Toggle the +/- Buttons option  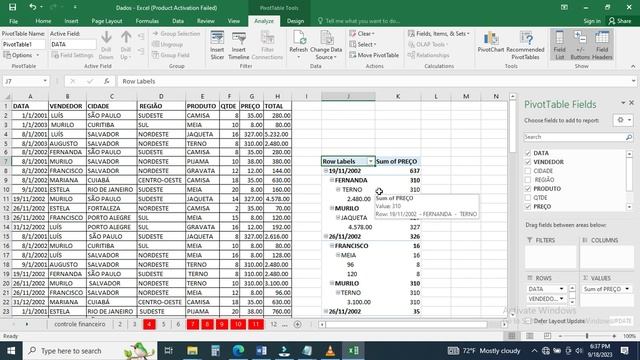(580, 45)
